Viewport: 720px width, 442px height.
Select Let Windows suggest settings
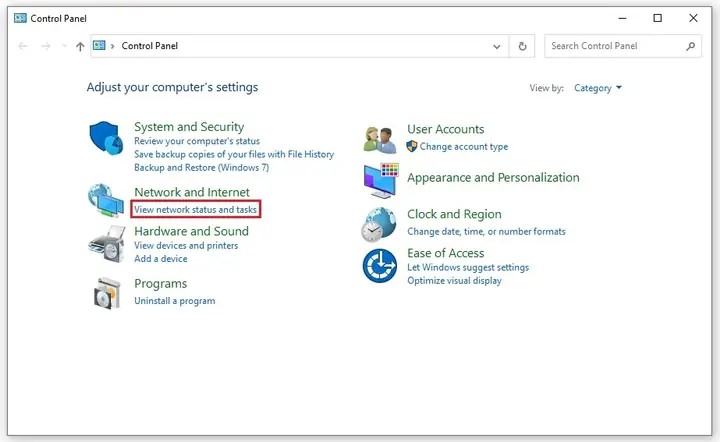(x=468, y=267)
